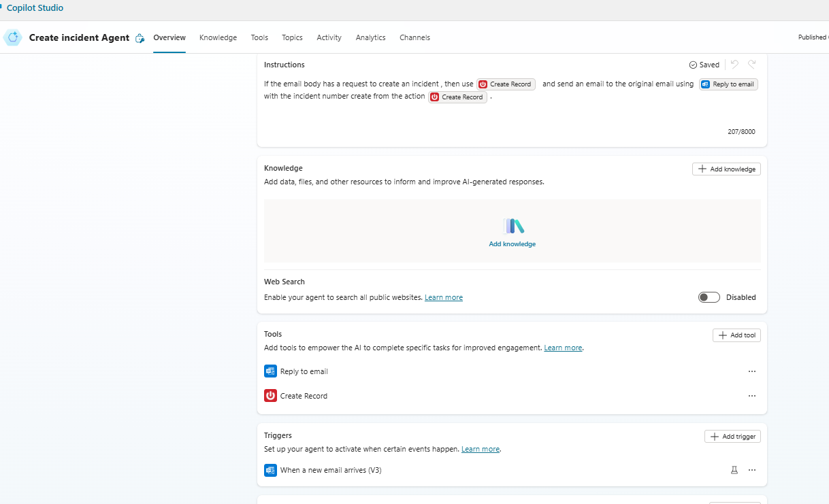Open the Analytics tab

370,37
